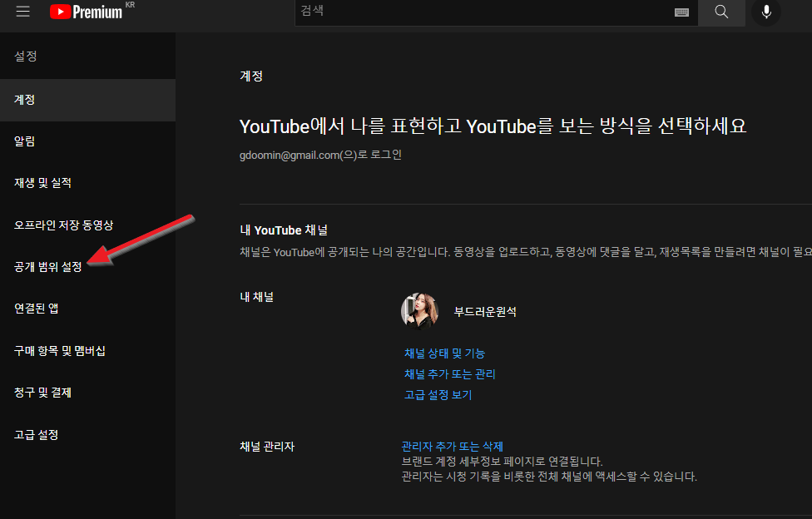Open 공개 범위 설정 in the sidebar
This screenshot has height=519, width=812.
tap(87, 267)
